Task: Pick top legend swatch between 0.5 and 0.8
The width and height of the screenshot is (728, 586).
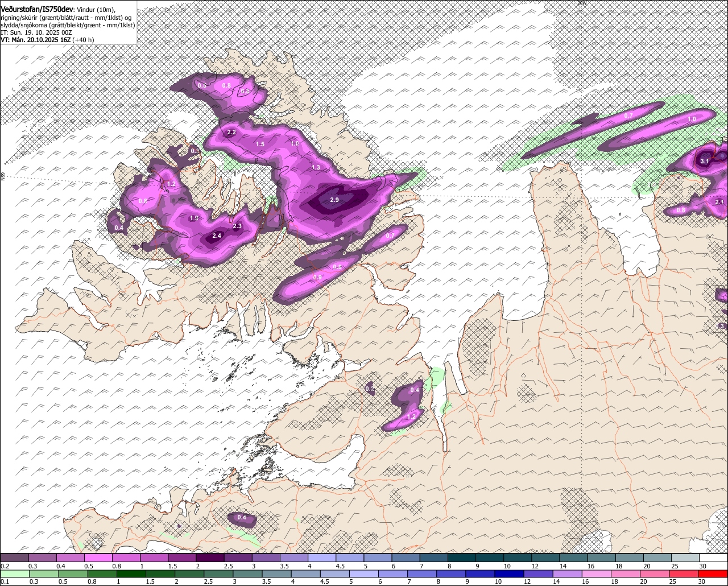Action: coord(98,558)
